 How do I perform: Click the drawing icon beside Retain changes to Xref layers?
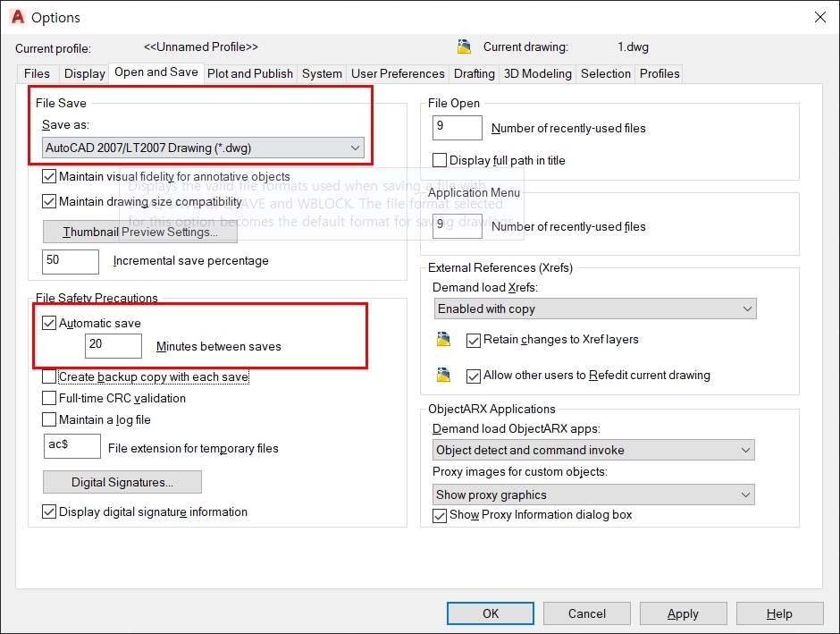[443, 339]
